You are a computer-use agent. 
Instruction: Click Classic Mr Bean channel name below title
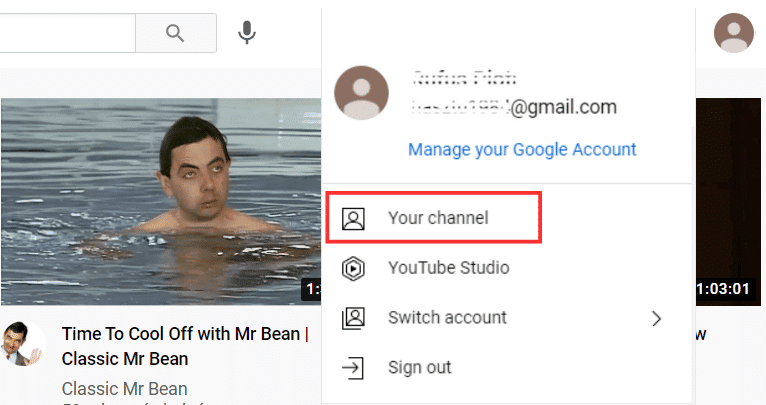tap(124, 389)
